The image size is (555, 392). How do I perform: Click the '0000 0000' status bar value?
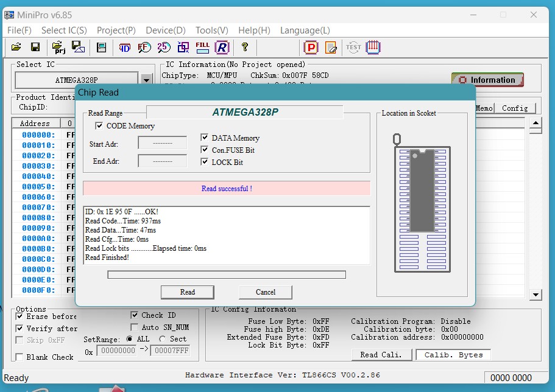[x=511, y=378]
